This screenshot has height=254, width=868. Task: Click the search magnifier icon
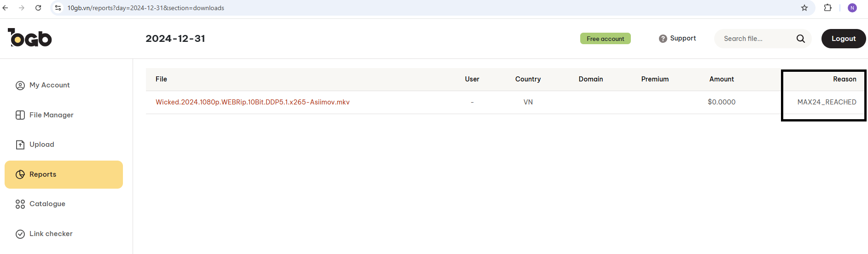[801, 39]
